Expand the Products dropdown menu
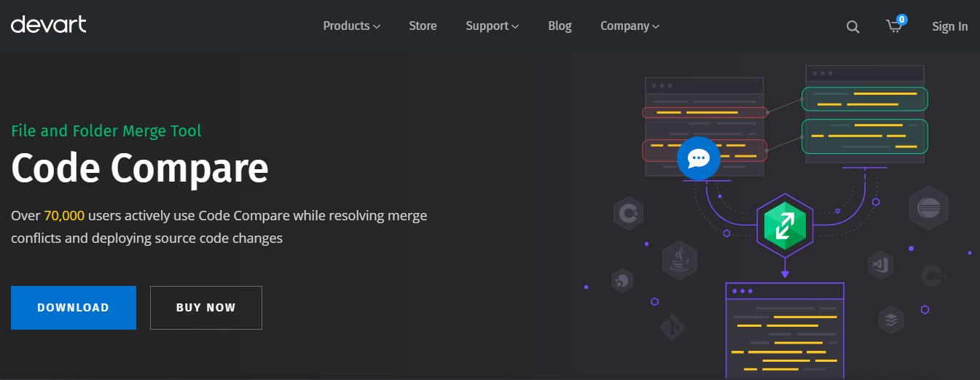The height and width of the screenshot is (380, 980). pos(351,26)
